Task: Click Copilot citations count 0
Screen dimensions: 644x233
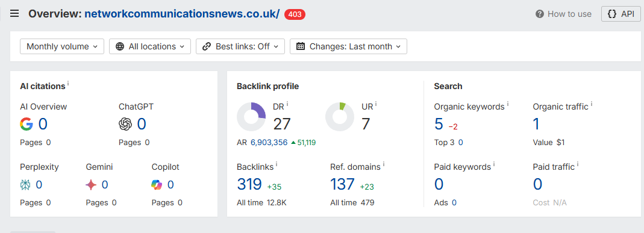Action: click(x=170, y=185)
